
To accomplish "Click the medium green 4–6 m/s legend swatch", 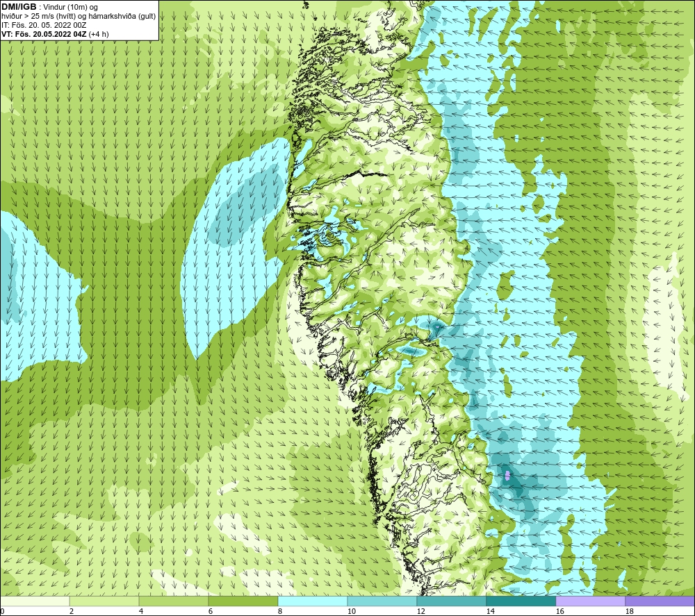I will point(174,601).
